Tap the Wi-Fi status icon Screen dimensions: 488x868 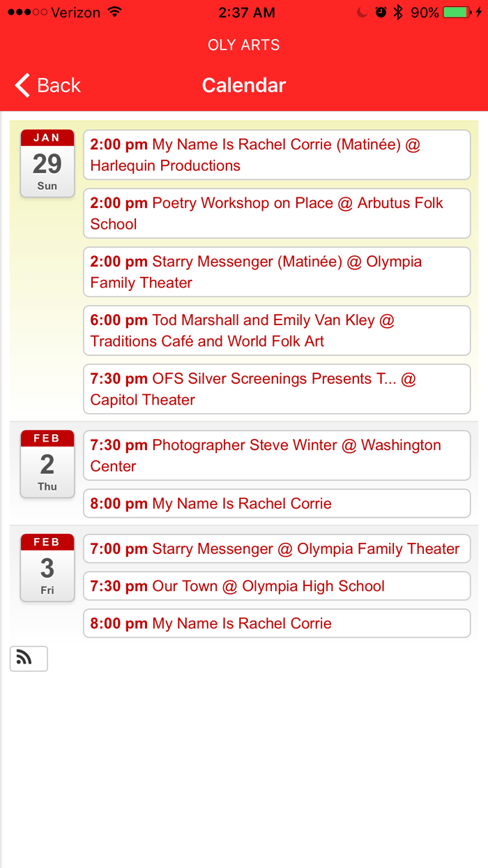(115, 13)
